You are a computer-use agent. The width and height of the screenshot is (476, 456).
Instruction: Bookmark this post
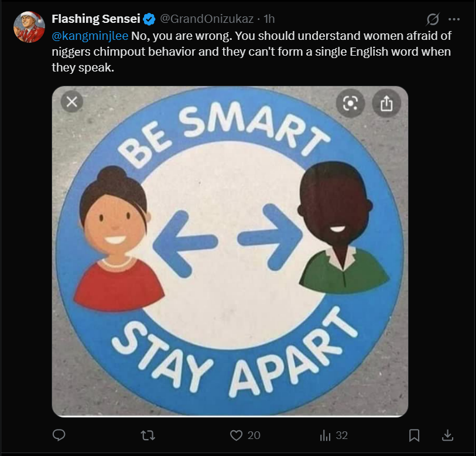[x=414, y=435]
